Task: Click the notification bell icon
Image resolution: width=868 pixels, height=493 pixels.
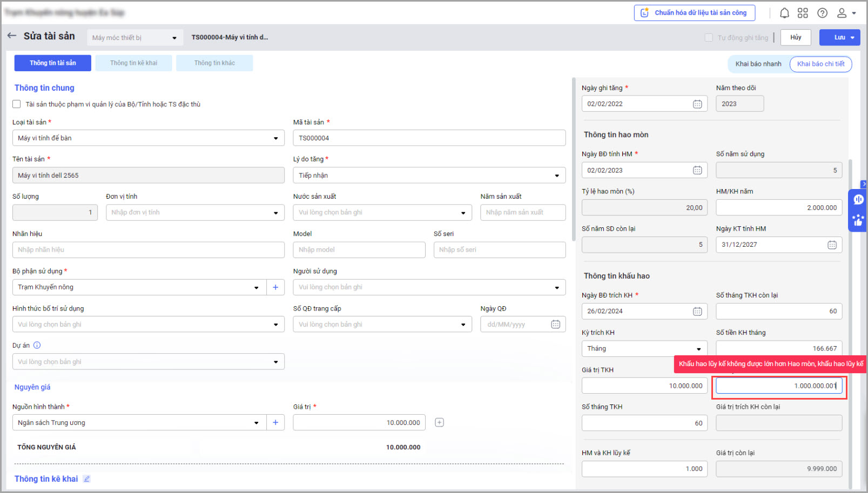Action: (x=784, y=13)
